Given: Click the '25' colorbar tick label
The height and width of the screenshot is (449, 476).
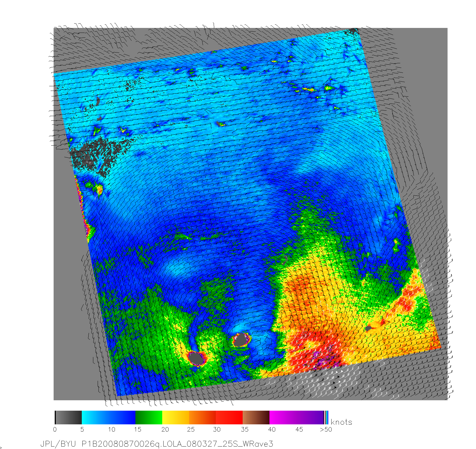Looking at the screenshot, I should tap(191, 429).
